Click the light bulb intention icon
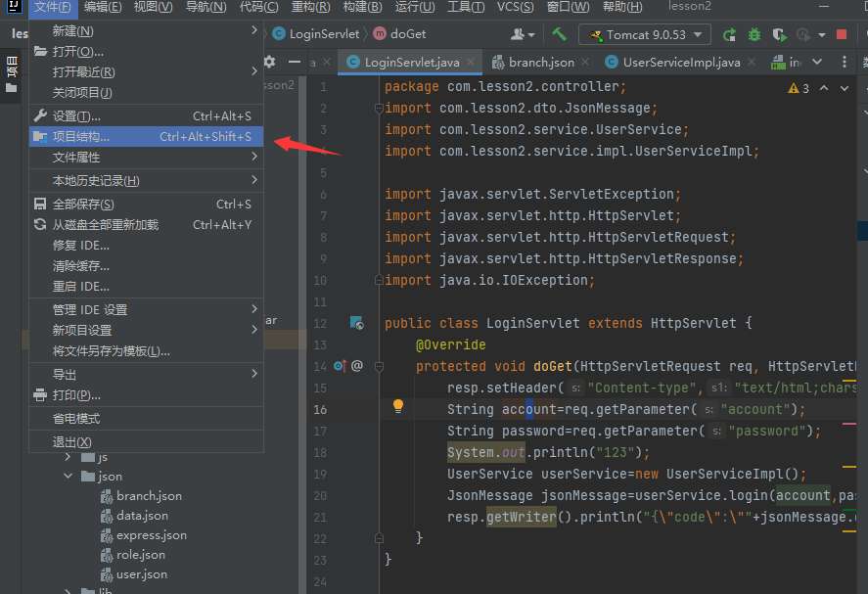The image size is (868, 594). 398,406
